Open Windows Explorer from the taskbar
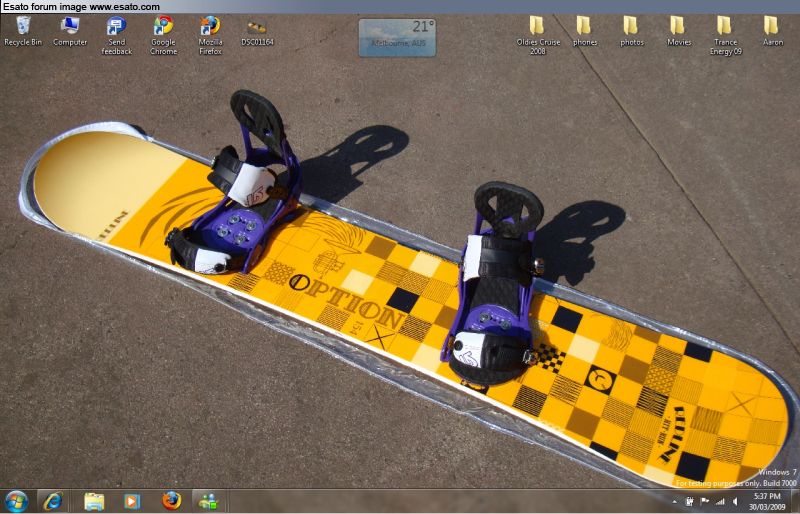800x514 pixels. (x=94, y=500)
